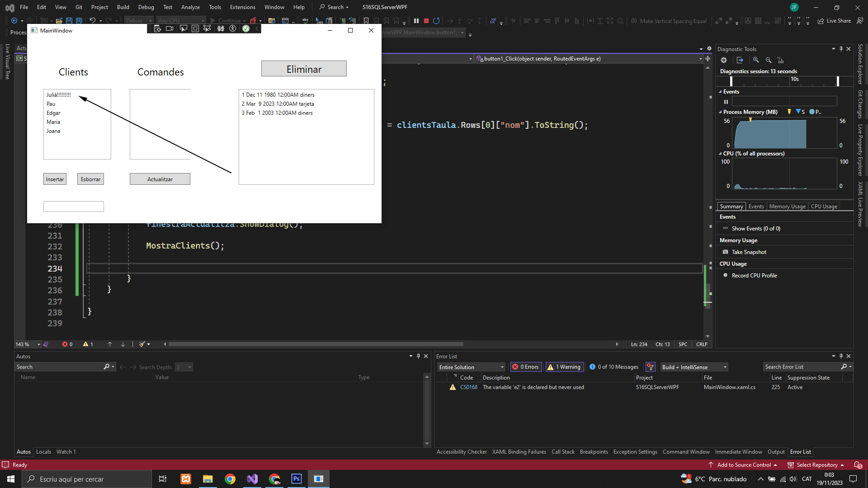Zoom in on diagnostics timeline
This screenshot has width=868, height=488.
(756, 60)
